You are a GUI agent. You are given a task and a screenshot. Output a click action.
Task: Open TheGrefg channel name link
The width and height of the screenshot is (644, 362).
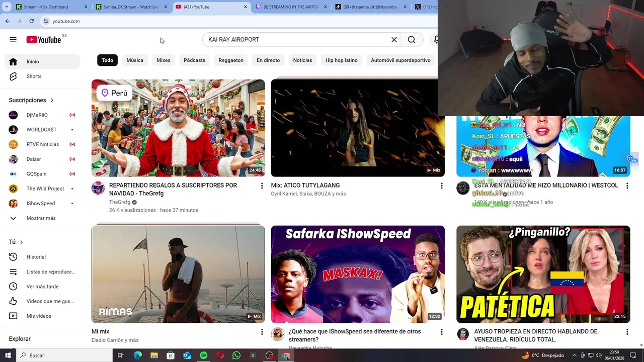click(120, 202)
